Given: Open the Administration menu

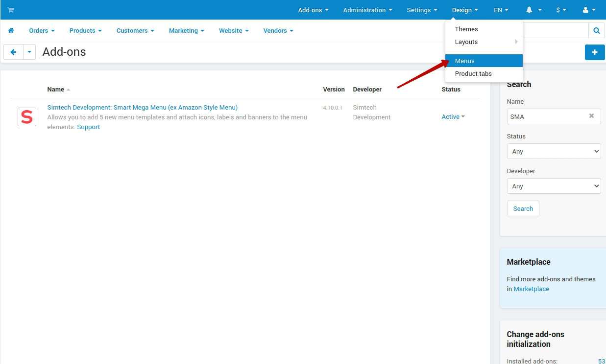Looking at the screenshot, I should point(367,10).
